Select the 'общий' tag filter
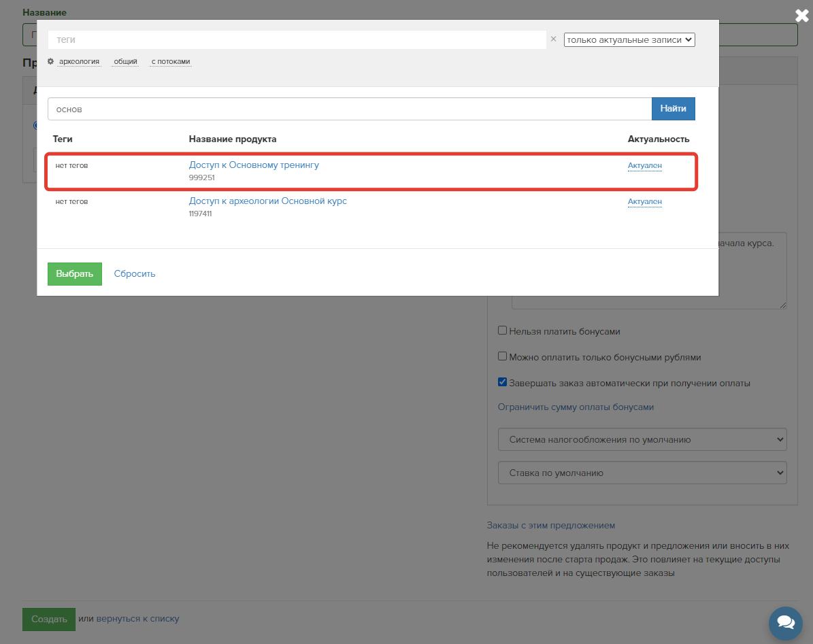The height and width of the screenshot is (644, 813). [125, 62]
